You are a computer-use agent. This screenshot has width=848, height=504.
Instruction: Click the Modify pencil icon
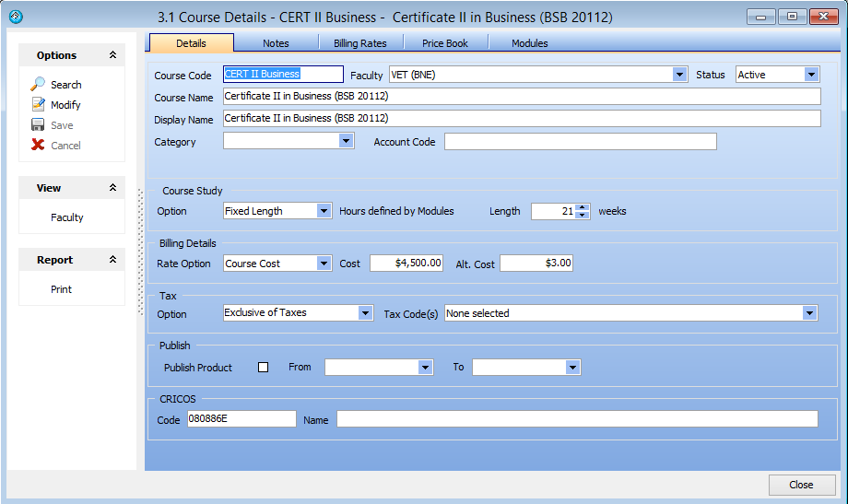[38, 105]
